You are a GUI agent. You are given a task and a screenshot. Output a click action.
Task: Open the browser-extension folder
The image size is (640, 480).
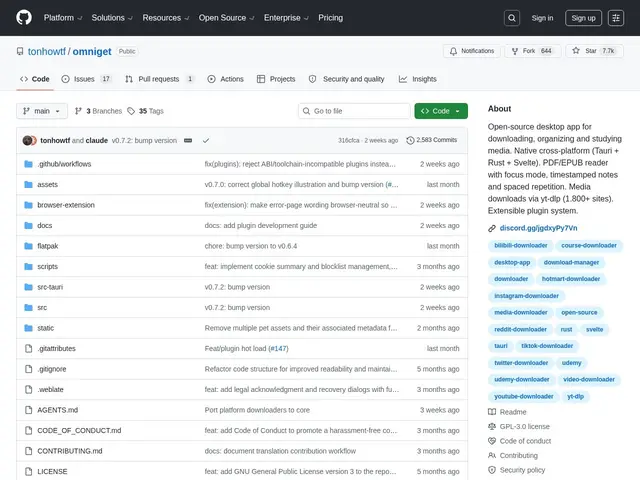[x=66, y=205]
